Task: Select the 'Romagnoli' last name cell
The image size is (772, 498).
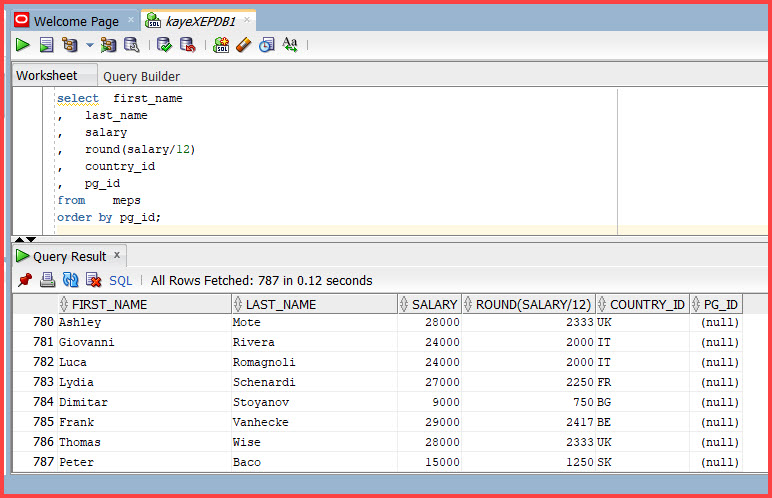Action: pyautogui.click(x=314, y=362)
